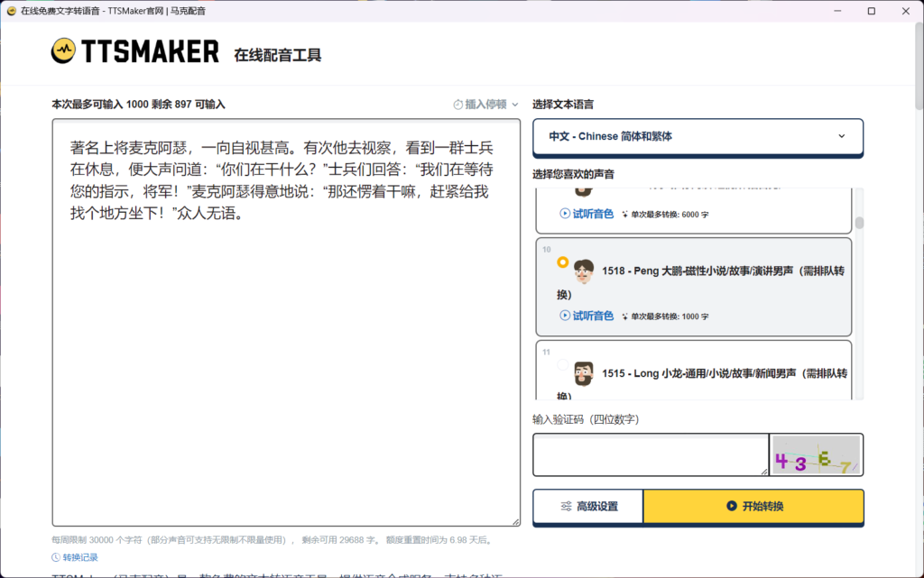
Task: Click the sliders icon in the 高级设置 button
Action: (x=567, y=506)
